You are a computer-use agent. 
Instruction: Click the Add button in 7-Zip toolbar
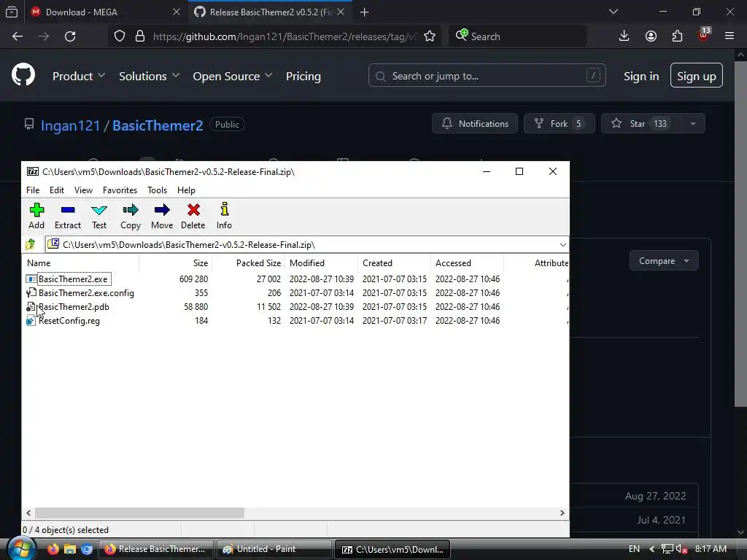coord(36,216)
